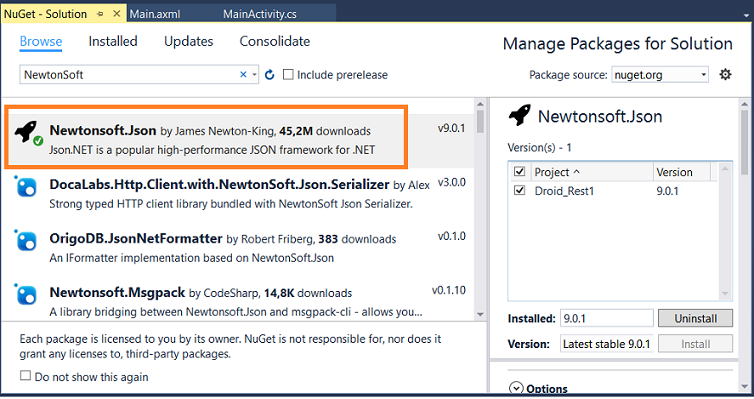Switch to the Browse tab
The height and width of the screenshot is (399, 754).
coord(41,41)
